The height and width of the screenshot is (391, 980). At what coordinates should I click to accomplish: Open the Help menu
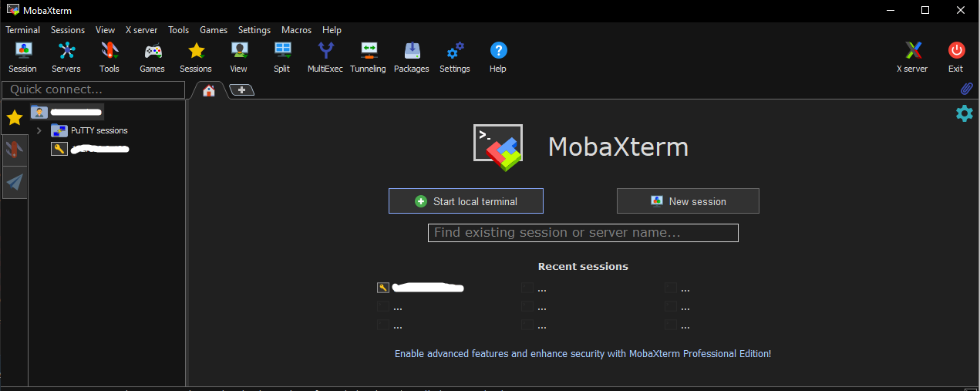tap(332, 30)
